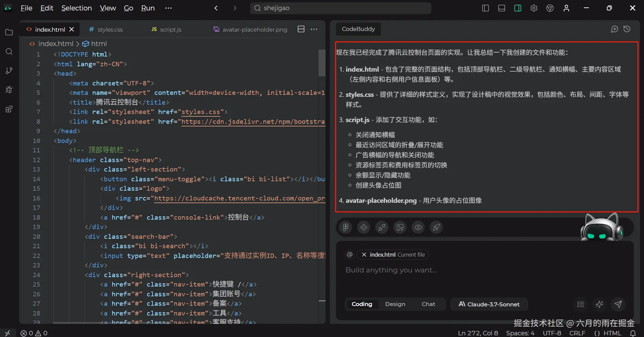Open the settings gear in title bar
Screen dimensions: 644x337
click(534, 8)
